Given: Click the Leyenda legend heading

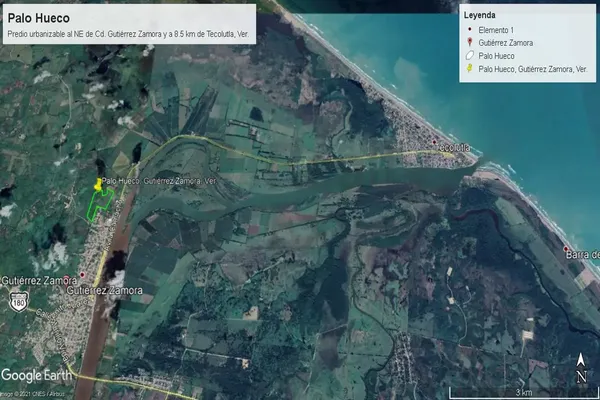Looking at the screenshot, I should 487,16.
